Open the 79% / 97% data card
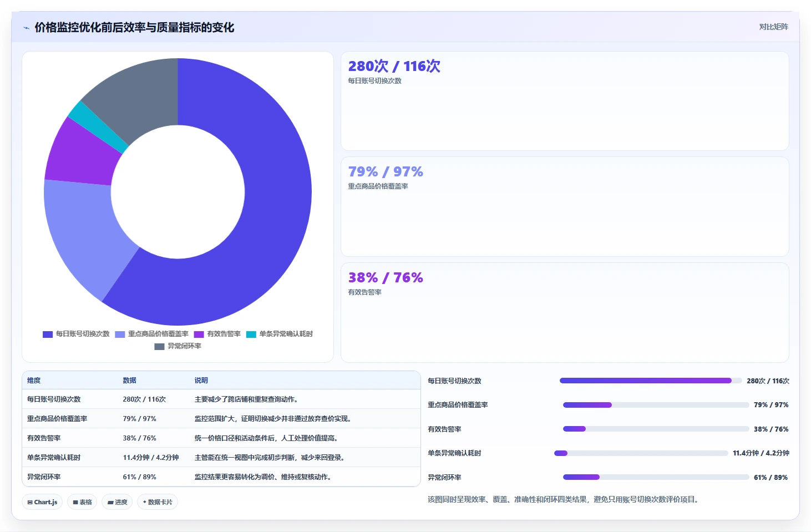811x532 pixels. (x=565, y=206)
